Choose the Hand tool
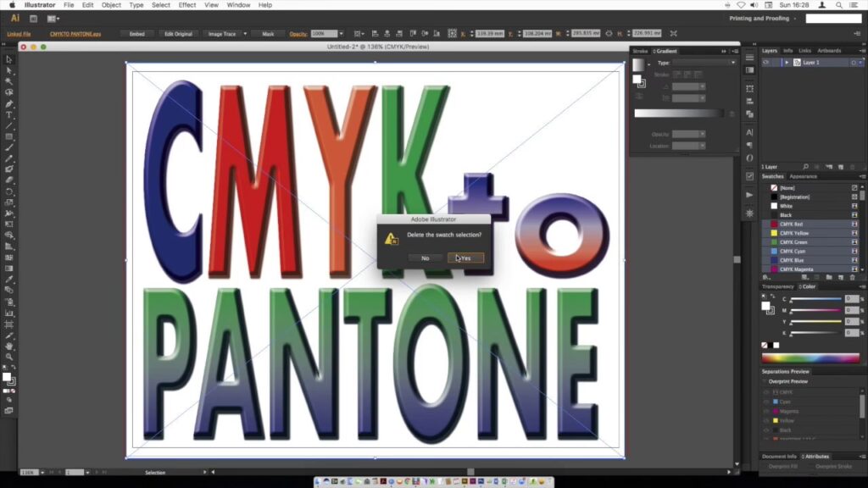The width and height of the screenshot is (868, 488). [9, 346]
